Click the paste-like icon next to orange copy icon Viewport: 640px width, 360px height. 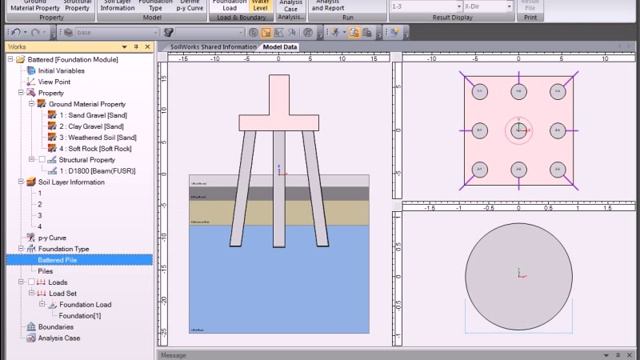point(367,32)
